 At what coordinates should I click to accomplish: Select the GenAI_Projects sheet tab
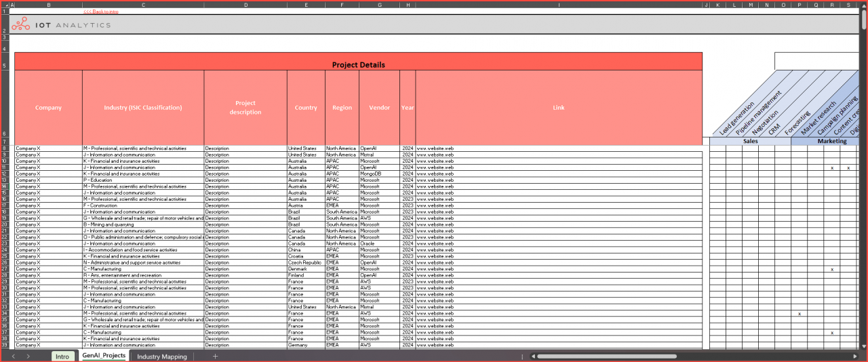(x=104, y=356)
